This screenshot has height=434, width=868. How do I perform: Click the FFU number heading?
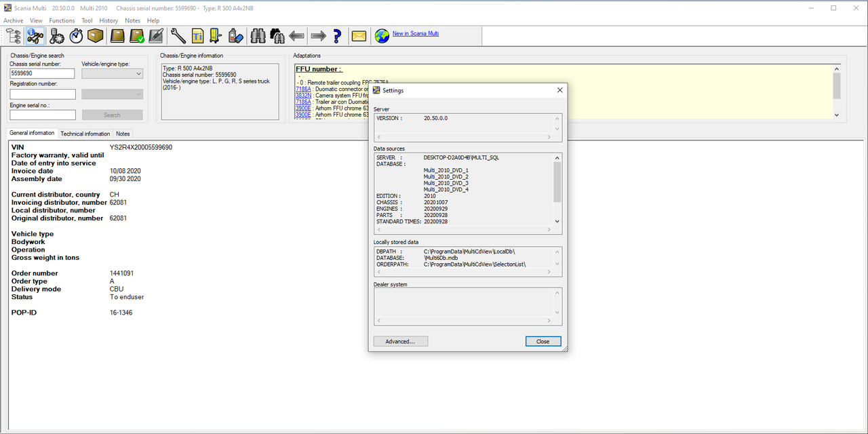(x=319, y=69)
